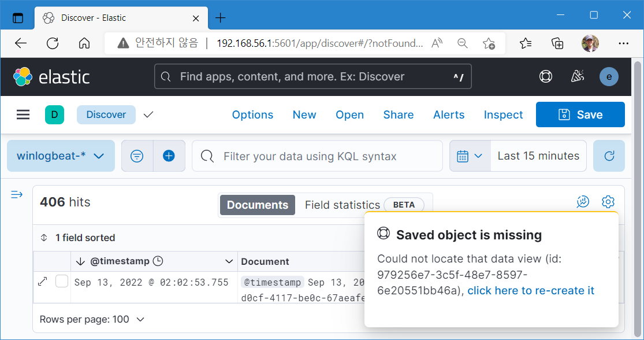Expand the first document row details
The height and width of the screenshot is (340, 644).
tap(43, 282)
